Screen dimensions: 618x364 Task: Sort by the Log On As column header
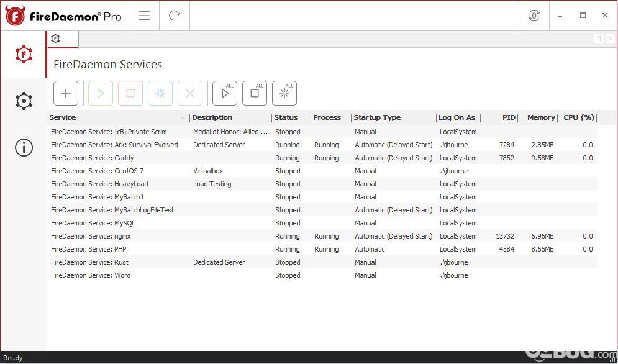click(459, 117)
